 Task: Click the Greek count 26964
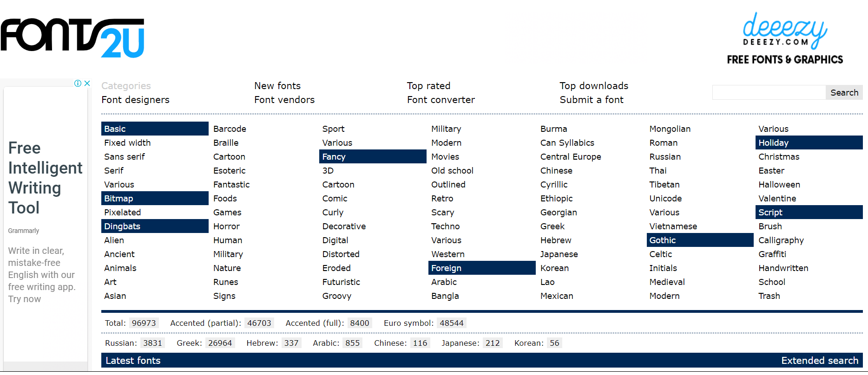pos(220,343)
